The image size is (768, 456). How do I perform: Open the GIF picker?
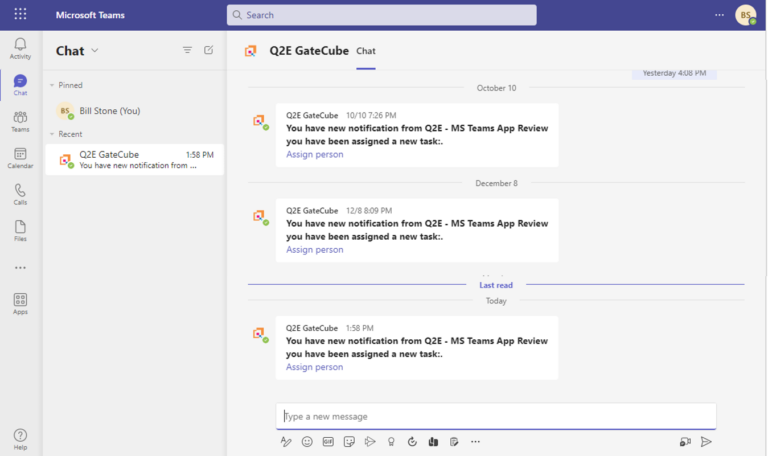click(328, 442)
